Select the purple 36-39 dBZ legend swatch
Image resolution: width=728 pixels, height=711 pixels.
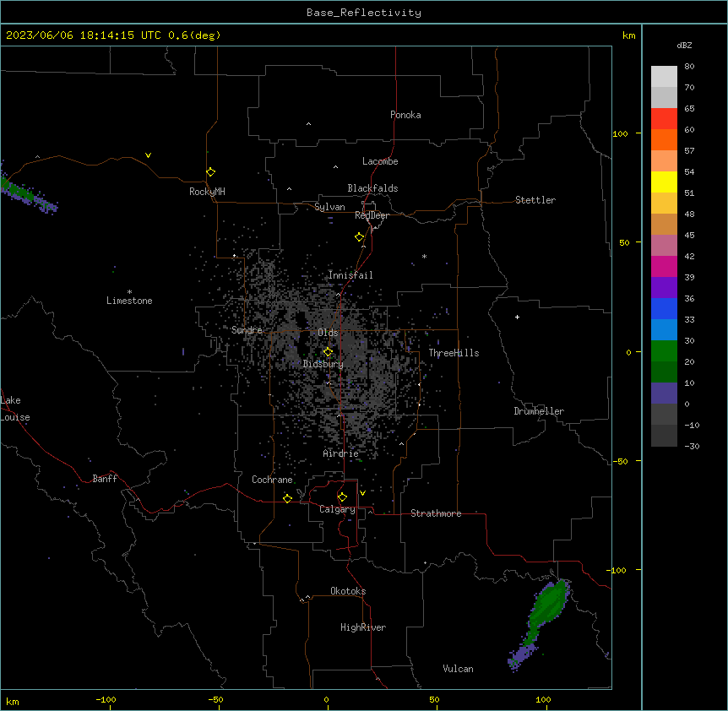664,287
